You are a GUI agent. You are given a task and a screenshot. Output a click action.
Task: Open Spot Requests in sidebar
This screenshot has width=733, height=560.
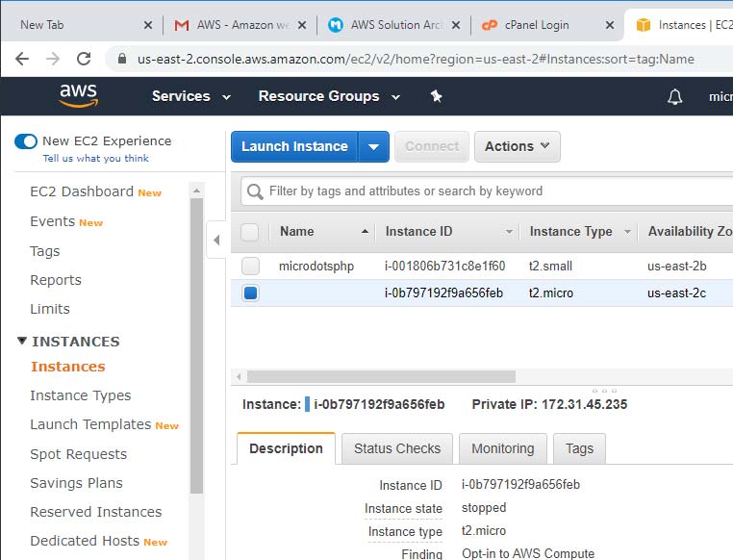79,454
